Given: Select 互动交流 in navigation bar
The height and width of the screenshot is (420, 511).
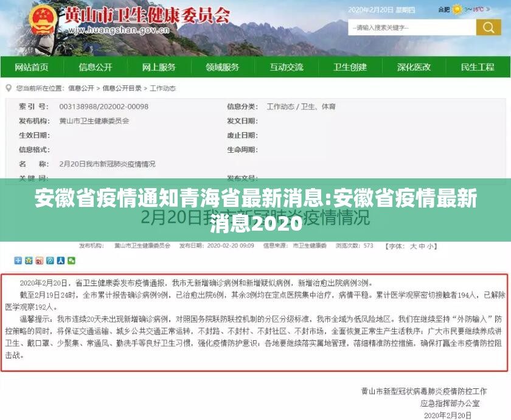Looking at the screenshot, I should point(287,68).
